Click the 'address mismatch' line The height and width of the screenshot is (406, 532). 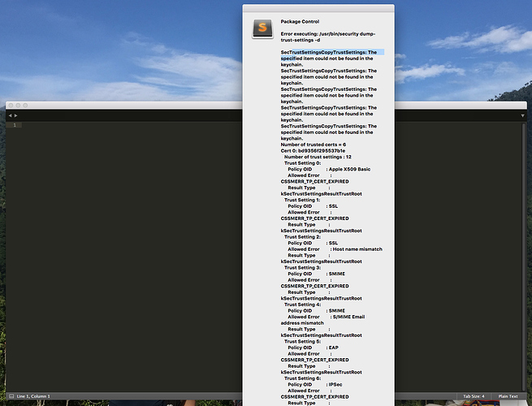click(x=302, y=323)
